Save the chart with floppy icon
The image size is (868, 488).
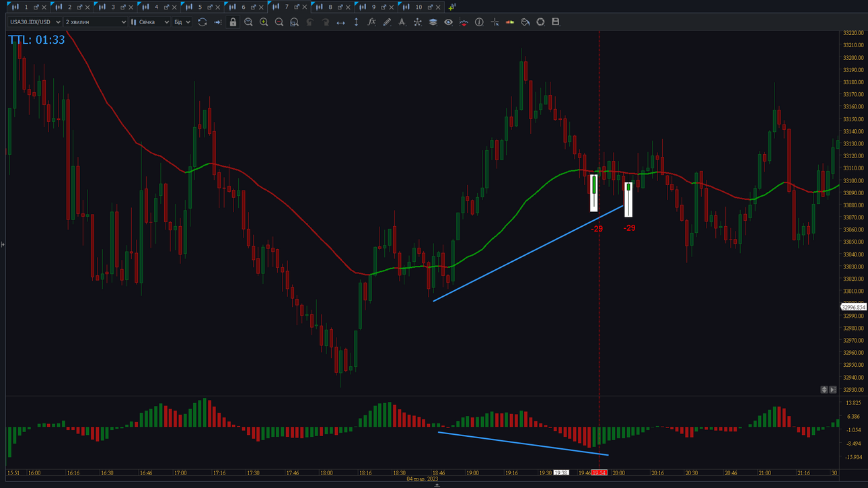(556, 22)
